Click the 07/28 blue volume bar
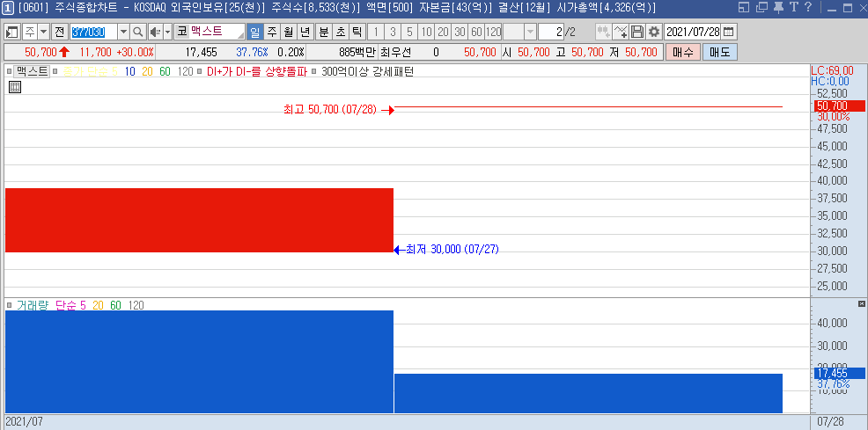868x430 pixels. [x=588, y=394]
